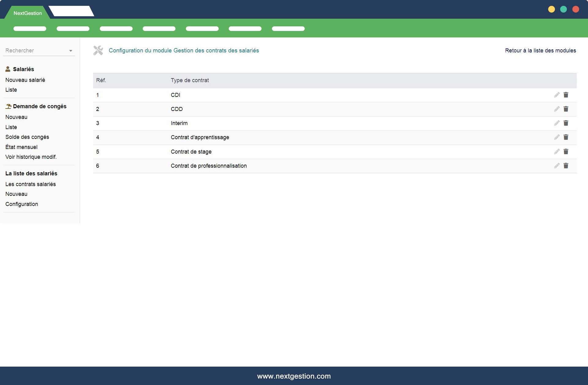The height and width of the screenshot is (385, 588).
Task: Open Nouveau salarié in sidebar
Action: pyautogui.click(x=25, y=80)
